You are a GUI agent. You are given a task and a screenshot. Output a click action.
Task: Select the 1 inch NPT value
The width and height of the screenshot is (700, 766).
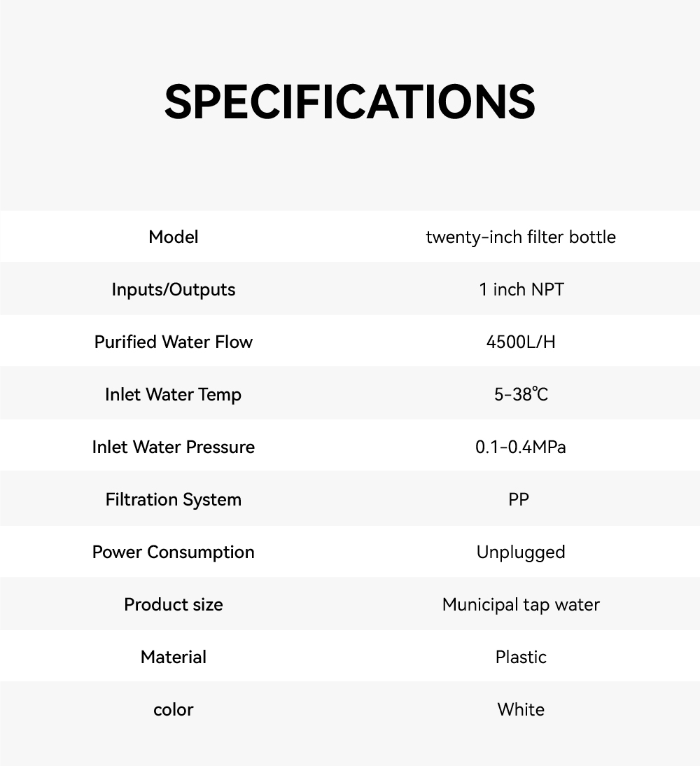pyautogui.click(x=521, y=289)
